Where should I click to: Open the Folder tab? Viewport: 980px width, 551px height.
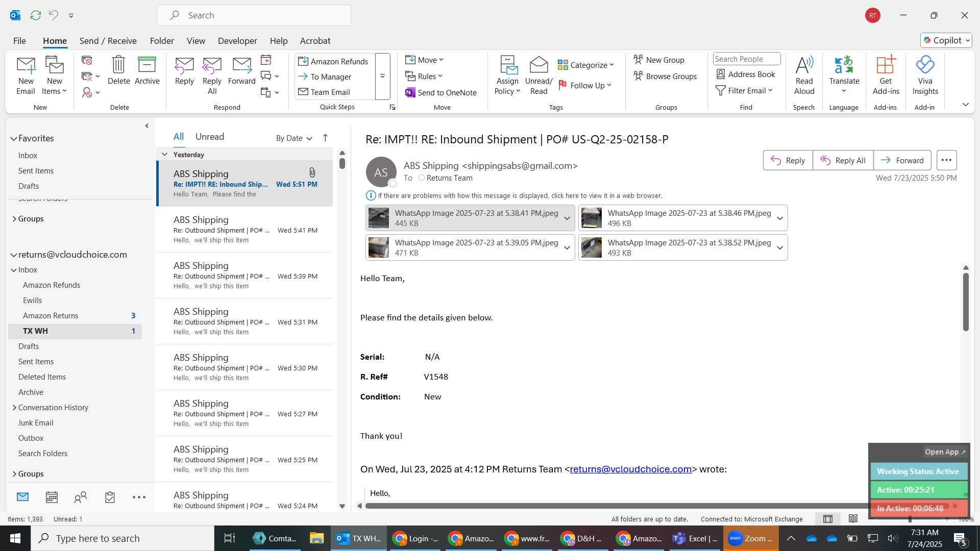[x=162, y=41]
